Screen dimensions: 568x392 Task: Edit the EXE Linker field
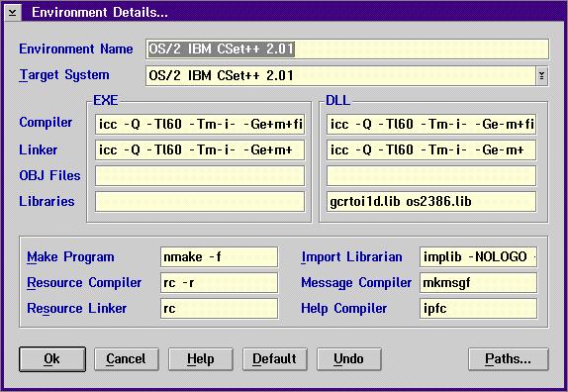tap(200, 150)
